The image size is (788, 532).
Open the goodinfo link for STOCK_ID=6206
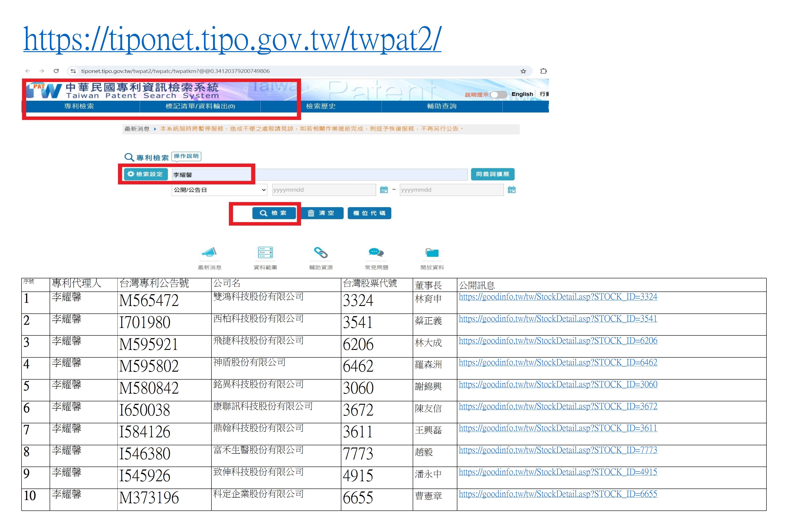[x=558, y=341]
